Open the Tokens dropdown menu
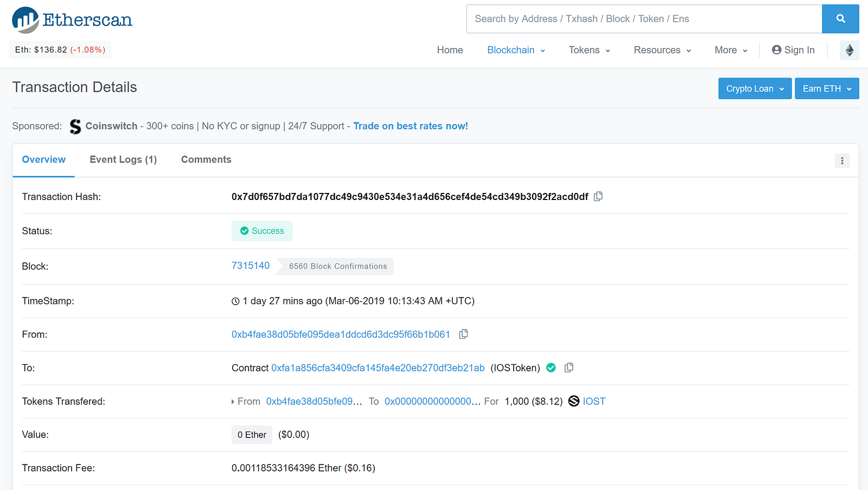Screen dimensions: 868x490 coord(590,50)
